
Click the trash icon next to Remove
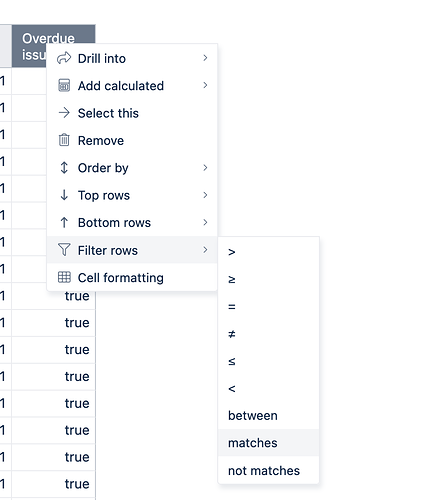pos(64,140)
